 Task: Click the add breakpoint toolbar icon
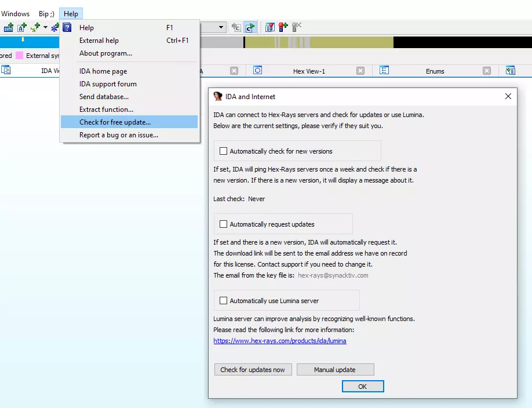click(283, 27)
